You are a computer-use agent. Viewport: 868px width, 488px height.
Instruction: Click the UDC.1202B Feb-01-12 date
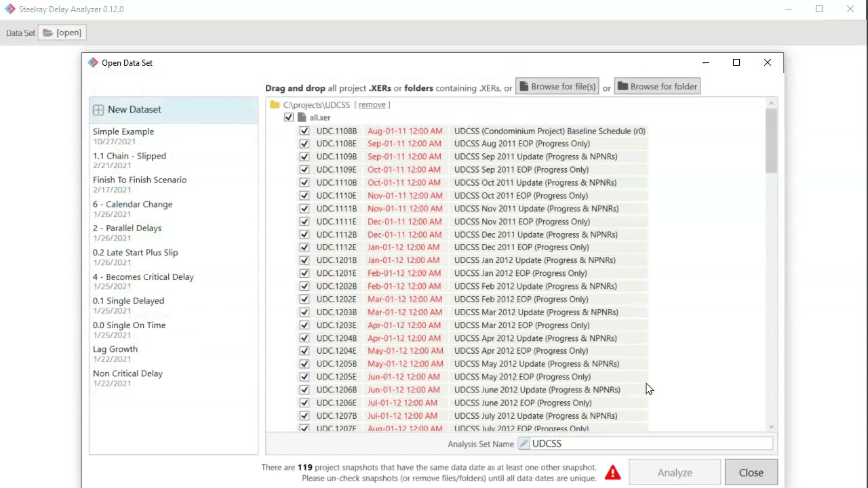coord(404,286)
